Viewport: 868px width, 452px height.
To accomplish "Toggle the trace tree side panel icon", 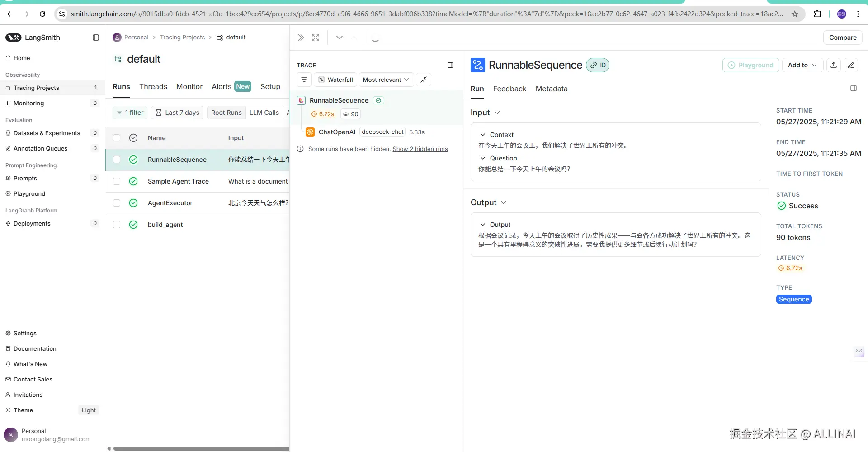I will pyautogui.click(x=450, y=65).
